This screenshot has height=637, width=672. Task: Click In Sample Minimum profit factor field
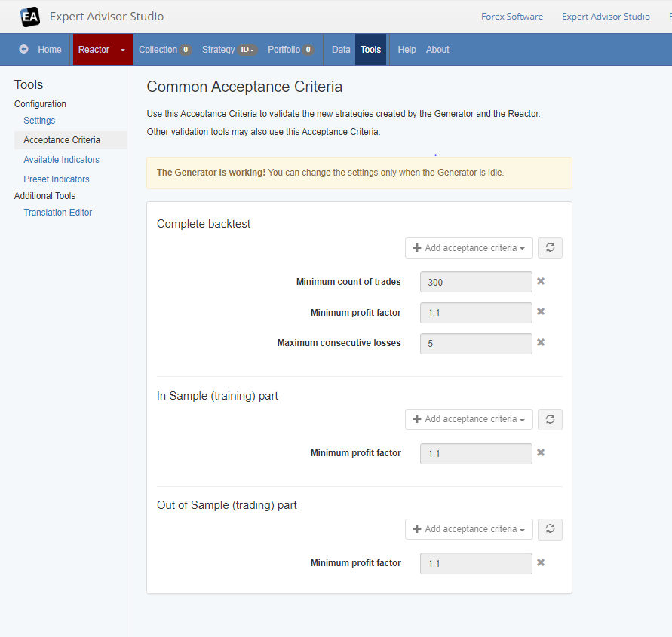(x=476, y=454)
